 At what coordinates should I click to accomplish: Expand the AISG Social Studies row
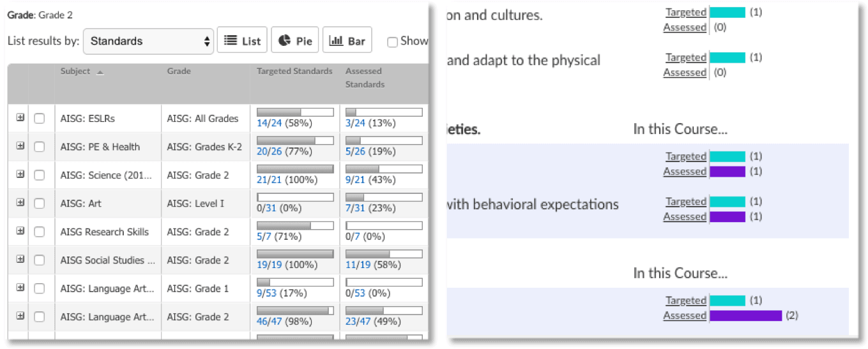tap(20, 260)
